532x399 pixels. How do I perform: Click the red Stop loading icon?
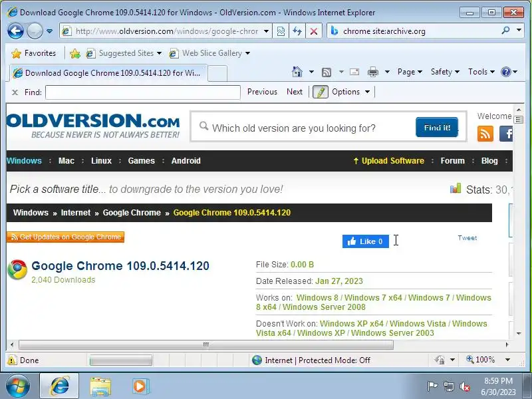point(314,31)
